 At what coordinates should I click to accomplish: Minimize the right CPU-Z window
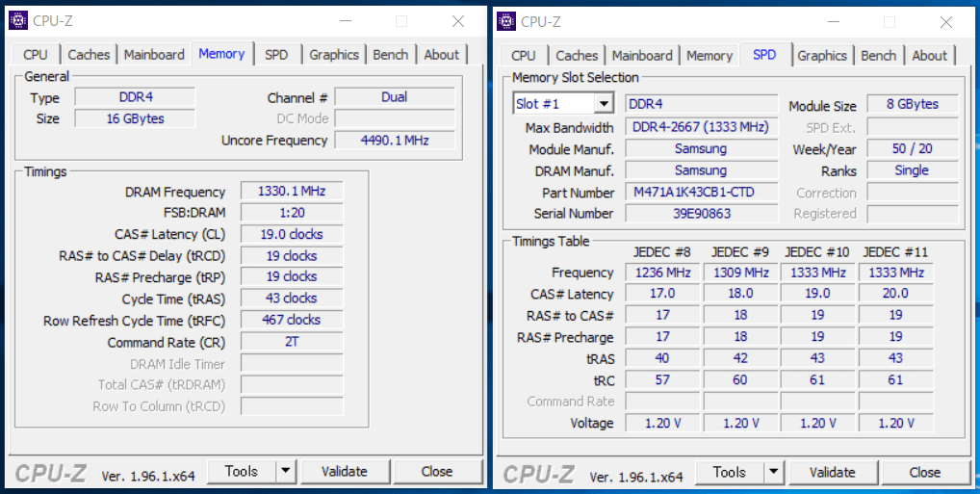[835, 21]
